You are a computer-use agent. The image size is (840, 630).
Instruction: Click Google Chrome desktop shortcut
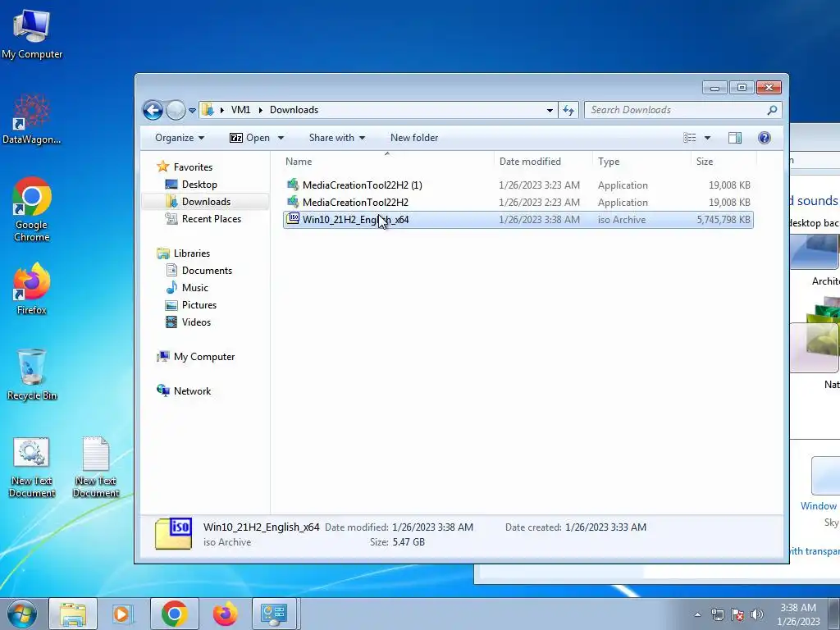click(x=32, y=210)
